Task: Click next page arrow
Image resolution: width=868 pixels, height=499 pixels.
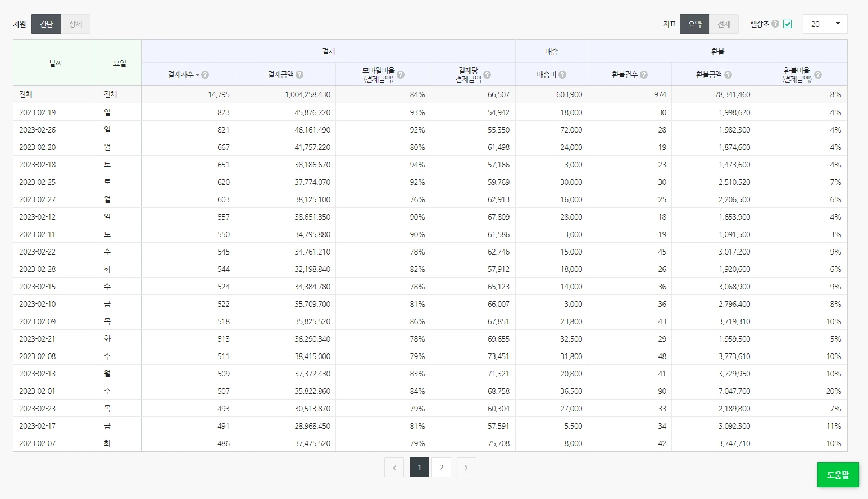Action: [466, 468]
